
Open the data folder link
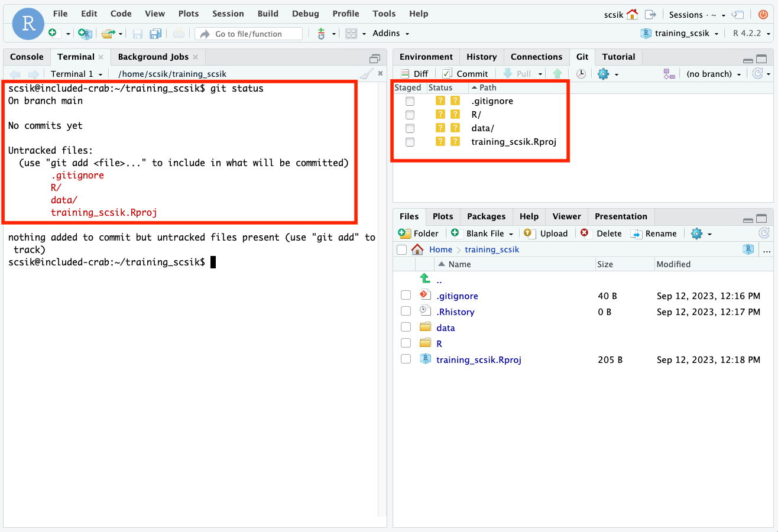pyautogui.click(x=445, y=327)
